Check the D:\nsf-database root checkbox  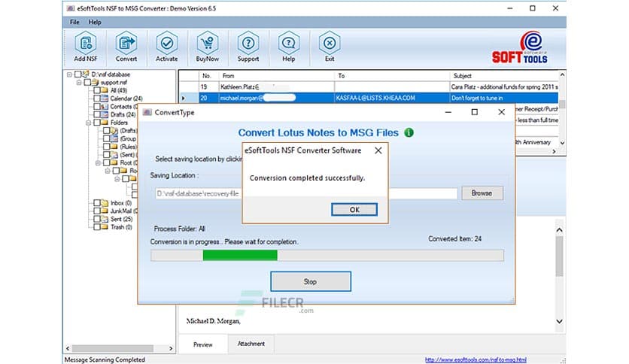point(77,74)
